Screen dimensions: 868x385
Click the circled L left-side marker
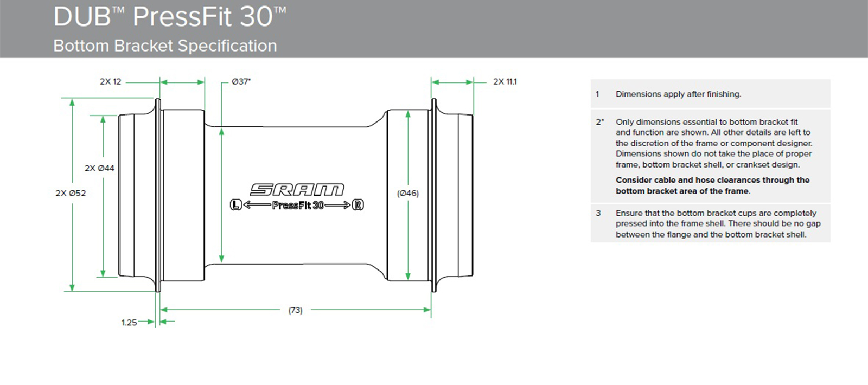235,205
